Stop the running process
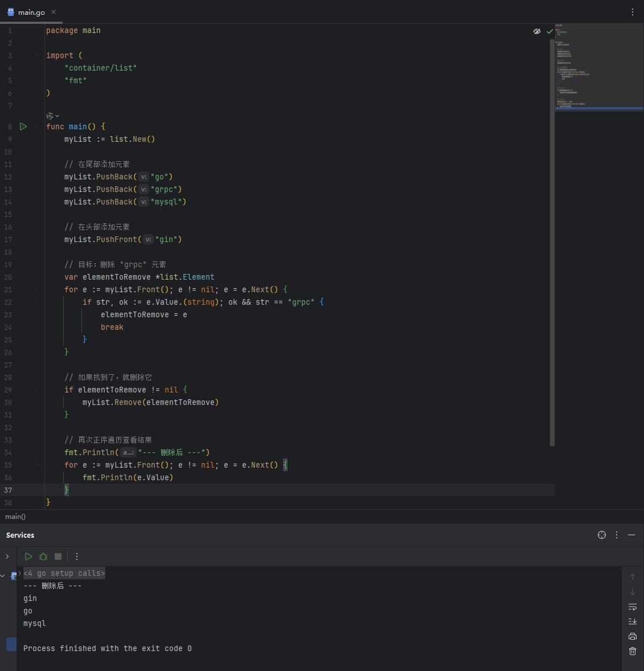 tap(58, 557)
